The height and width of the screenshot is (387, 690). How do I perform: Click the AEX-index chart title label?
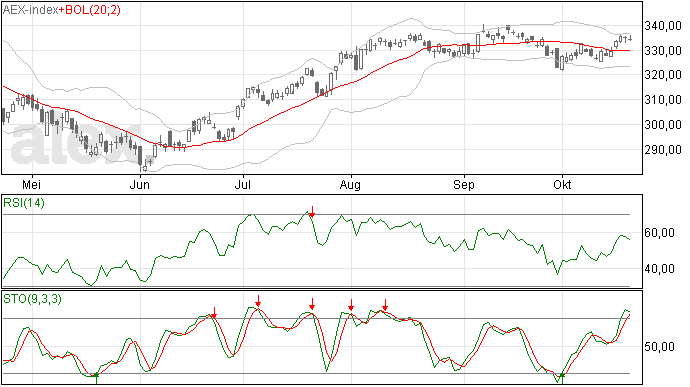pos(31,10)
